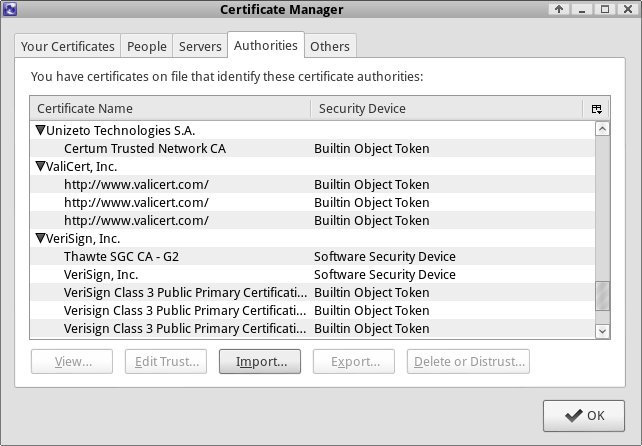Open the Others tab
This screenshot has width=642, height=446.
click(330, 46)
